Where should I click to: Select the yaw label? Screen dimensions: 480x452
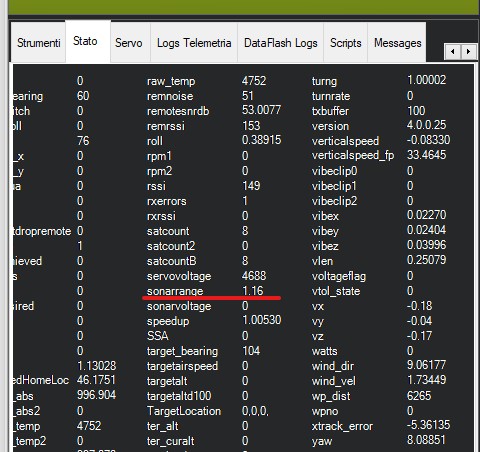[322, 441]
